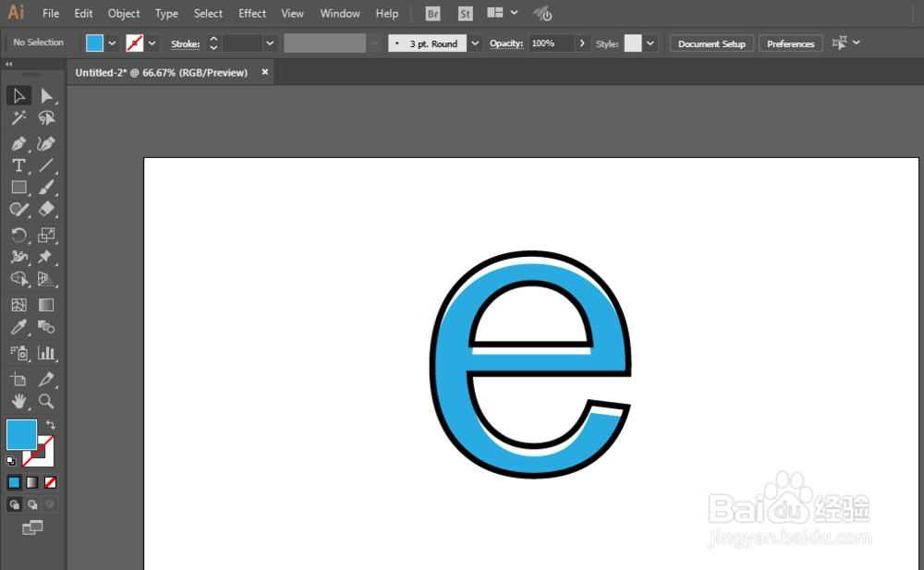The height and width of the screenshot is (570, 924).
Task: Open the 3 pt. Round brush definition dropdown
Action: pyautogui.click(x=475, y=43)
